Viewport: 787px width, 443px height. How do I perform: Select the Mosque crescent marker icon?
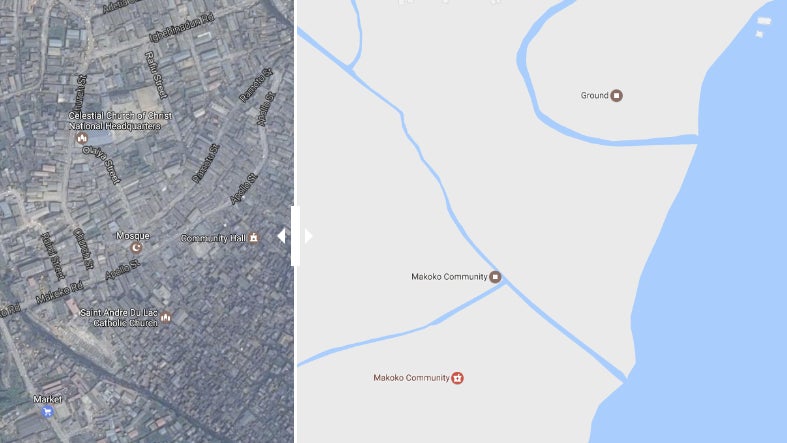coord(136,247)
